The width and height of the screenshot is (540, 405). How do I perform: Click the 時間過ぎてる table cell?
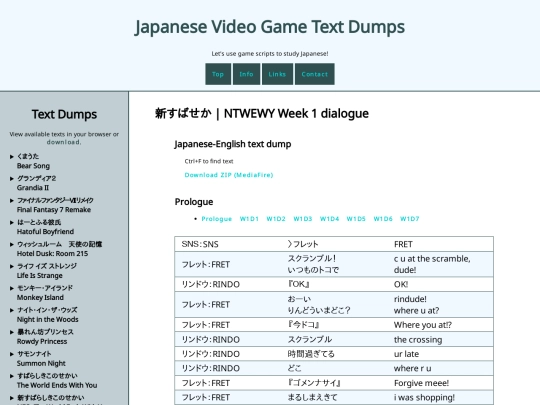[x=334, y=354]
